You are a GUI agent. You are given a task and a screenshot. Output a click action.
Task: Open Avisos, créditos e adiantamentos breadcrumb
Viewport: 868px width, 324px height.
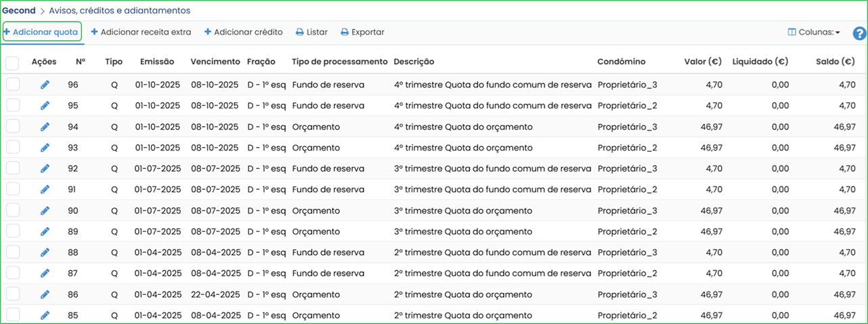pos(120,11)
